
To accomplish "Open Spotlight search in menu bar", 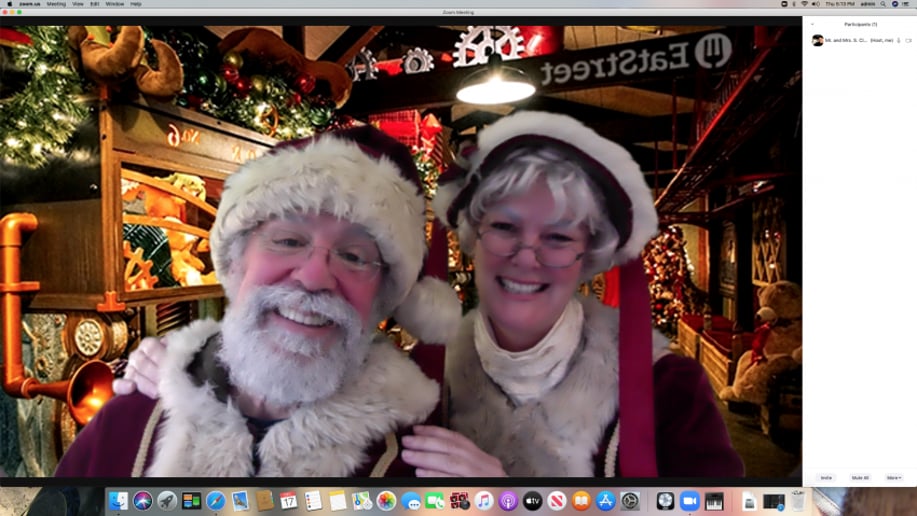I will coord(883,4).
